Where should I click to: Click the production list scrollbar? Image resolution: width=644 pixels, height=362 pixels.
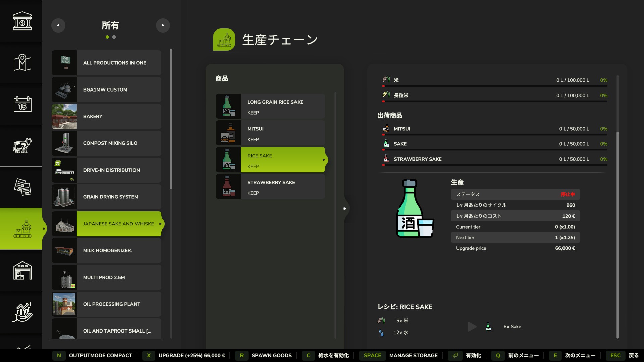pos(171,119)
